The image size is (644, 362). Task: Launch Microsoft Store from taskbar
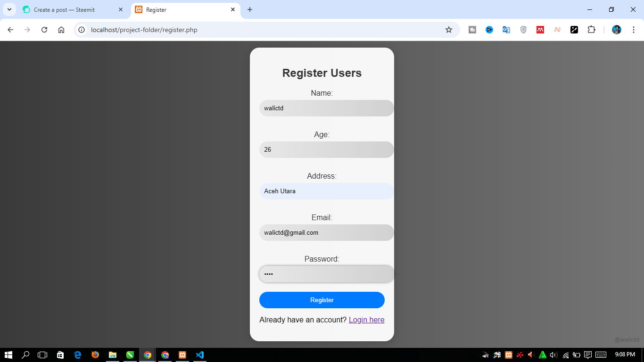click(60, 355)
